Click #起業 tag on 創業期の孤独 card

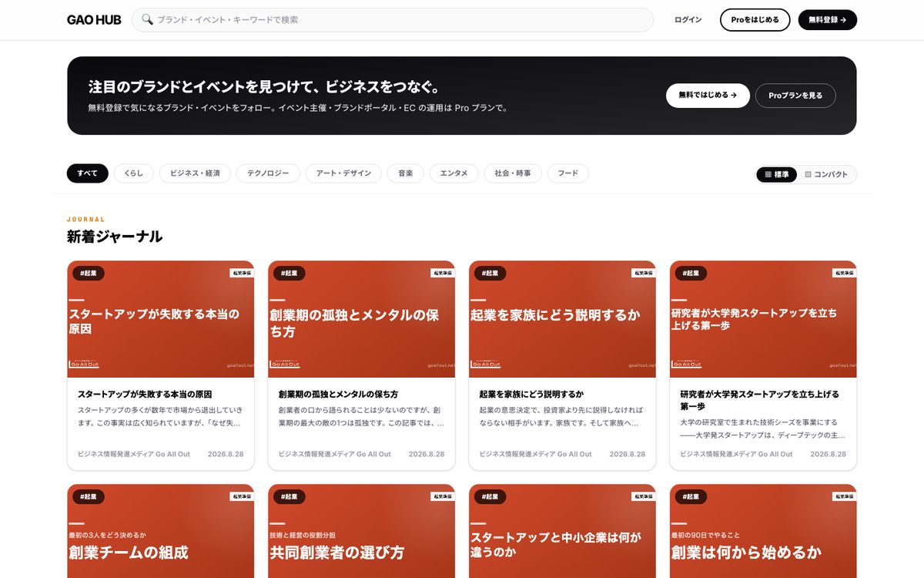[290, 274]
